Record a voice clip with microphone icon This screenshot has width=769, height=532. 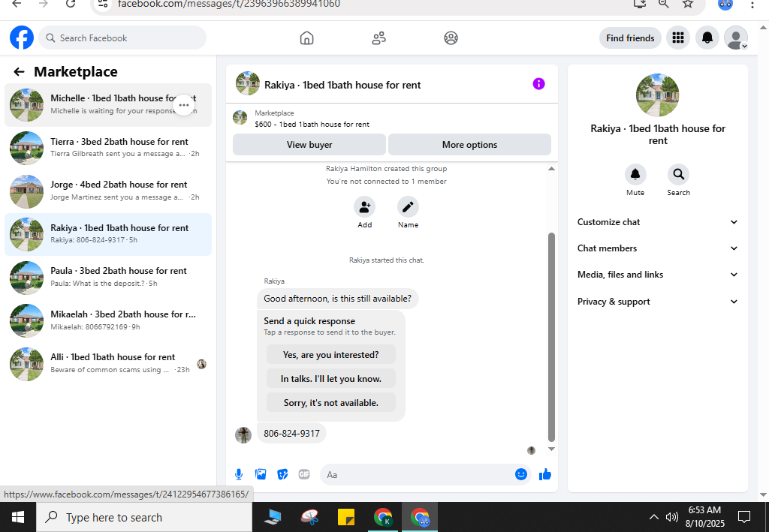[238, 474]
